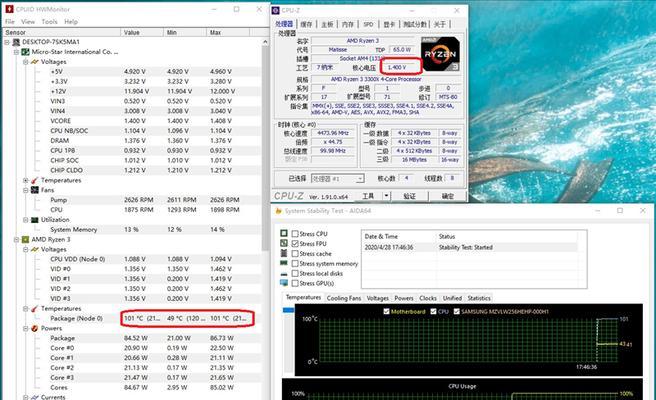Click the memory icon beside Stress system memory
Image resolution: width=656 pixels, height=400 pixels.
284,263
